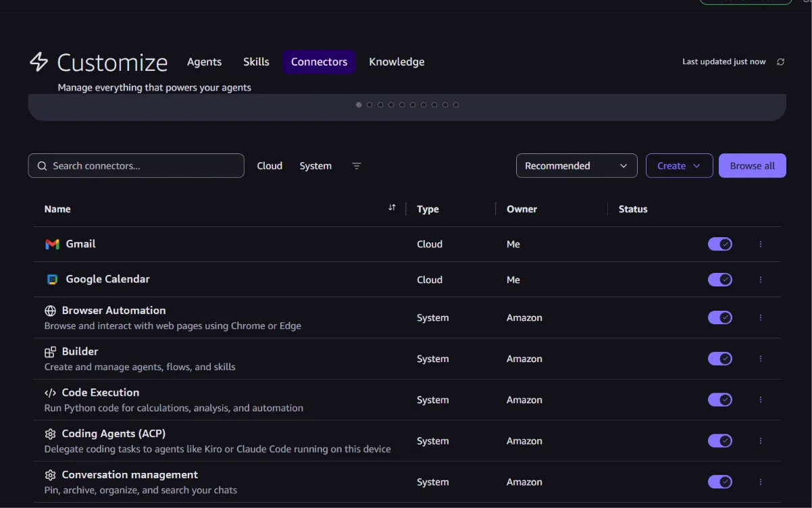Select the Connectors tab
812x508 pixels.
point(319,61)
